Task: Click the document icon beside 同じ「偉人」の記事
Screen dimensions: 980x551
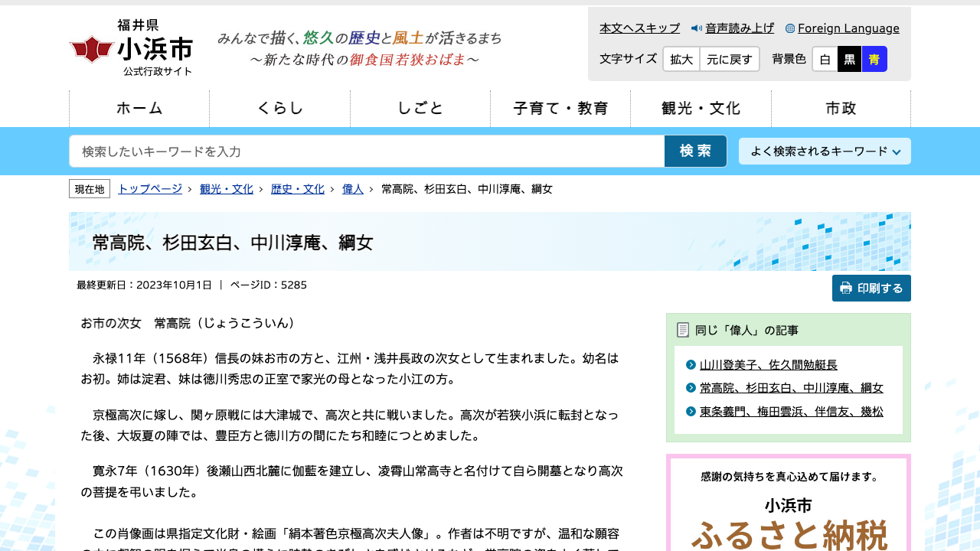Action: 684,330
